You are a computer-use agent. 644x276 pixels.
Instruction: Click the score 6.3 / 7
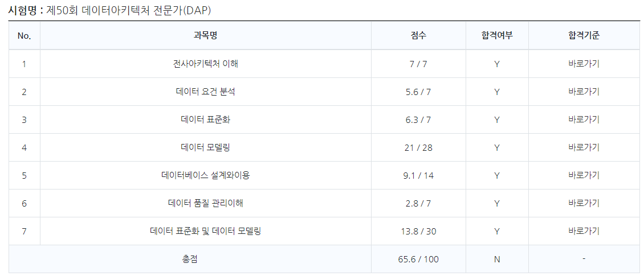point(418,120)
